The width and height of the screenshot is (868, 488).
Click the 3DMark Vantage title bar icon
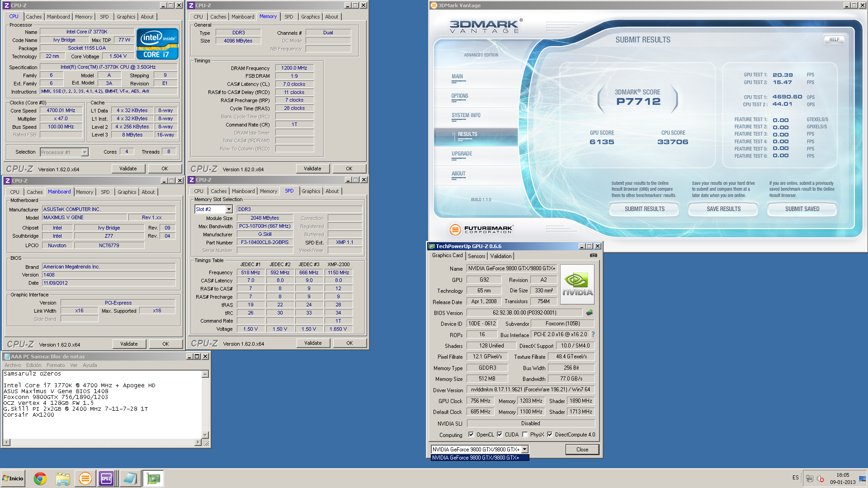[434, 5]
